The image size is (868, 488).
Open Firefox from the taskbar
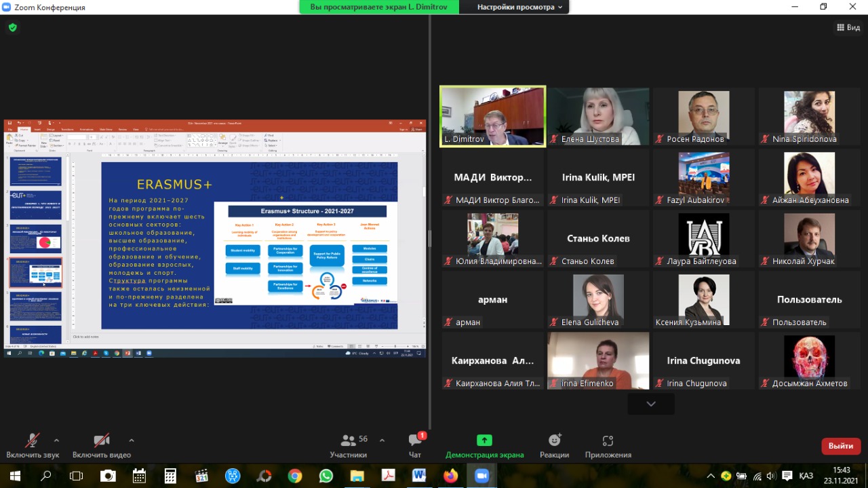pos(450,476)
